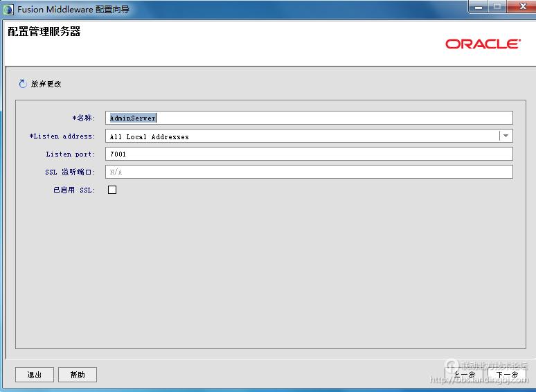Viewport: 536px width, 392px height.
Task: Click the 已启用 SSL label text
Action: (x=74, y=190)
